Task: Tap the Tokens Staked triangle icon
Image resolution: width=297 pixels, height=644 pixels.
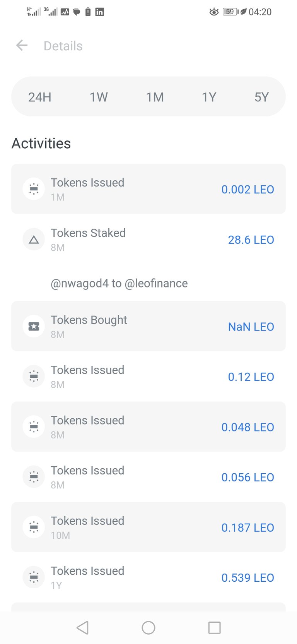Action: point(34,240)
